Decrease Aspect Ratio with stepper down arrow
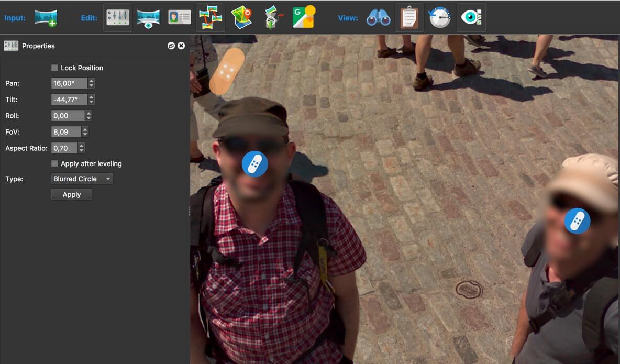 (82, 150)
